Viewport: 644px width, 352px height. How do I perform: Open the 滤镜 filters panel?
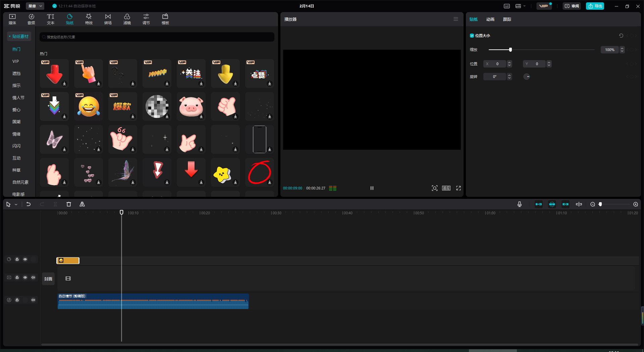click(x=127, y=19)
